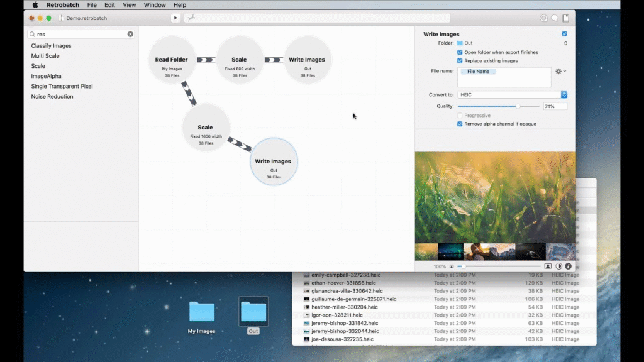Screen dimensions: 644x362
Task: Select the Classify Images node entry
Action: (x=51, y=46)
